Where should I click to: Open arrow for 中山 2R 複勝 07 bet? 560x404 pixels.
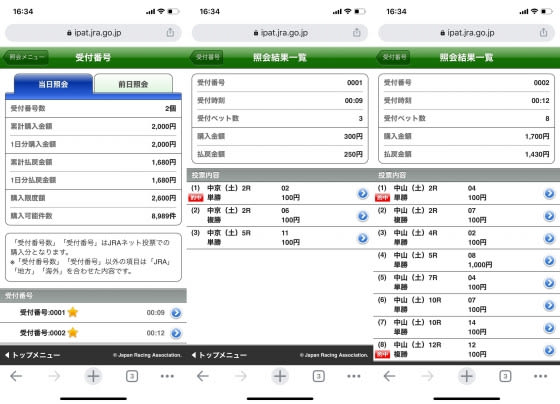coord(549,216)
